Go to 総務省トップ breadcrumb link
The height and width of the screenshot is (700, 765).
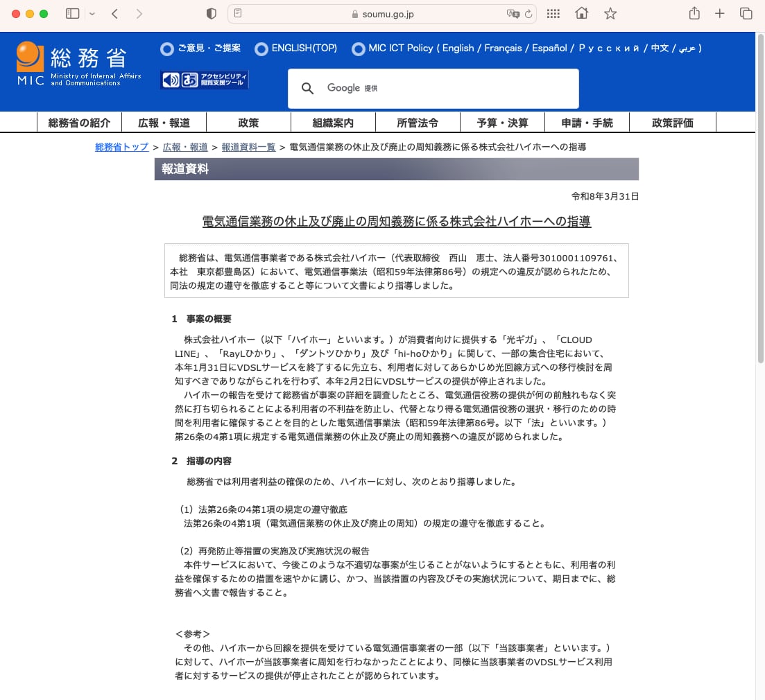coord(121,147)
